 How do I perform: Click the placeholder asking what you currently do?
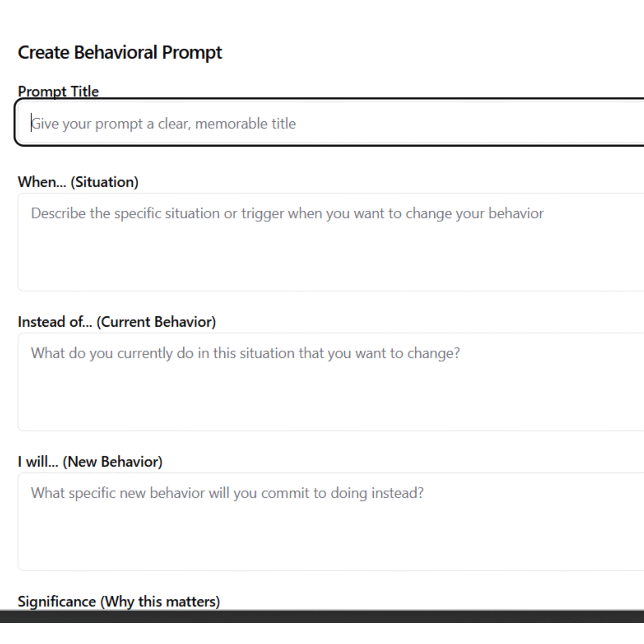coord(245,353)
